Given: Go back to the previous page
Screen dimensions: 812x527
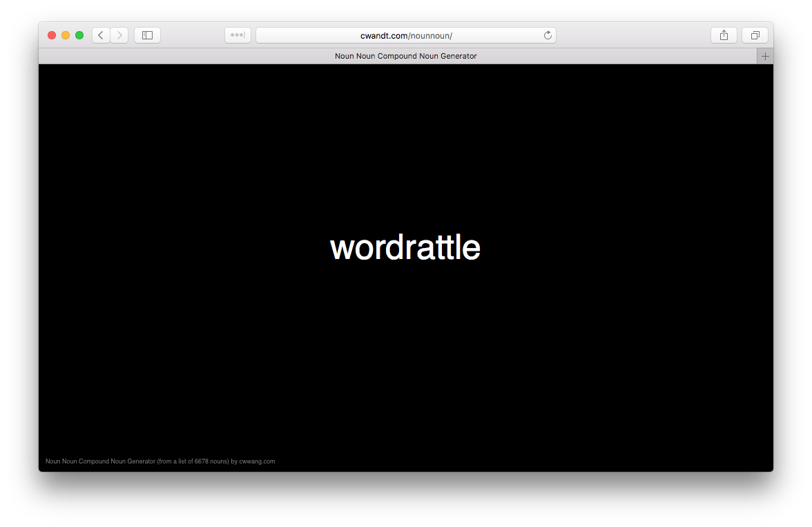Looking at the screenshot, I should [101, 35].
